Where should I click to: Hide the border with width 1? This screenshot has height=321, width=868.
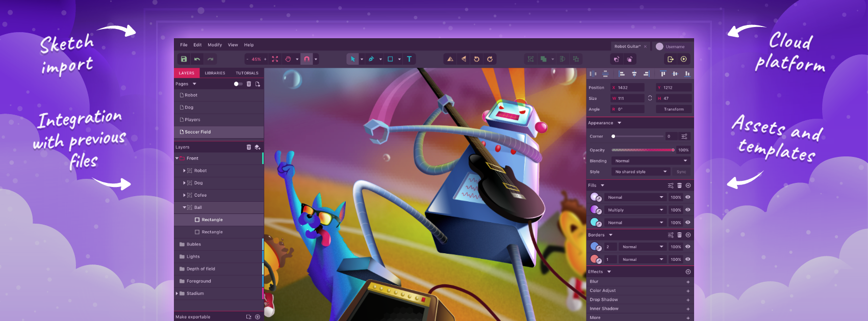pyautogui.click(x=688, y=259)
